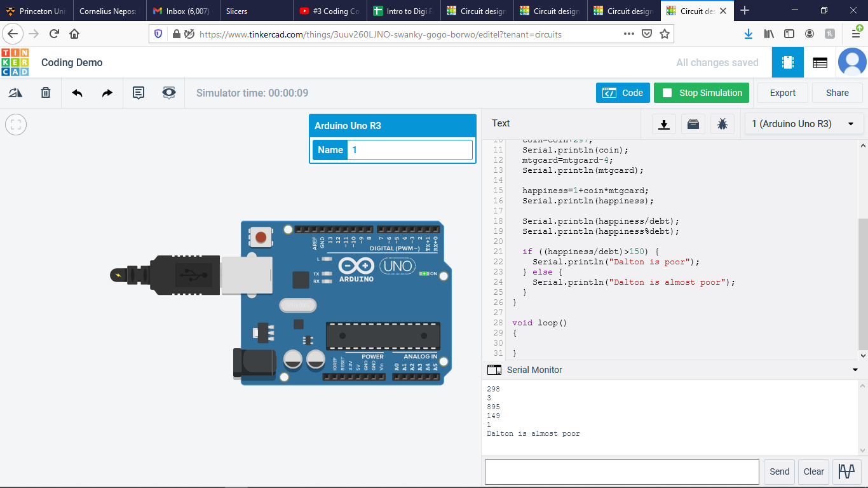
Task: Go back to previous page
Action: 13,34
